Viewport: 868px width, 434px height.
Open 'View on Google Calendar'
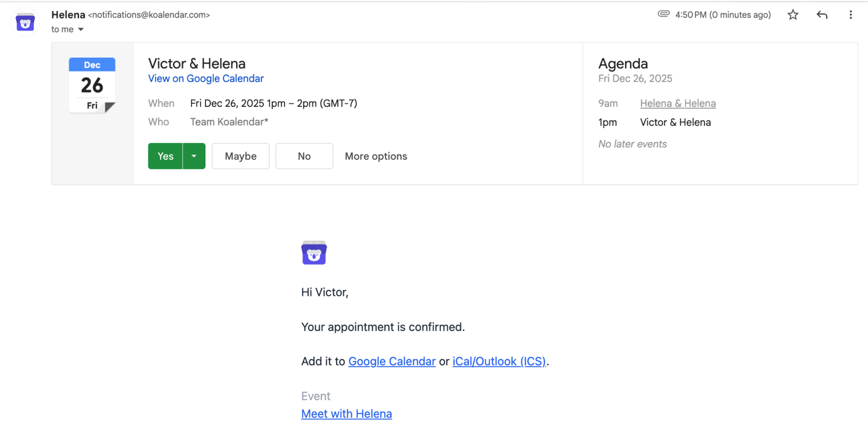(x=206, y=79)
